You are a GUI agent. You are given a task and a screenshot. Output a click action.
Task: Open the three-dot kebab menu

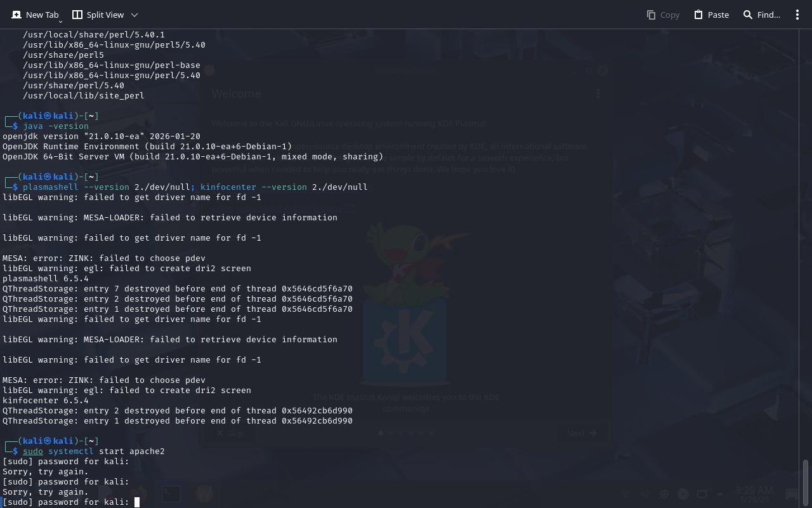[797, 15]
